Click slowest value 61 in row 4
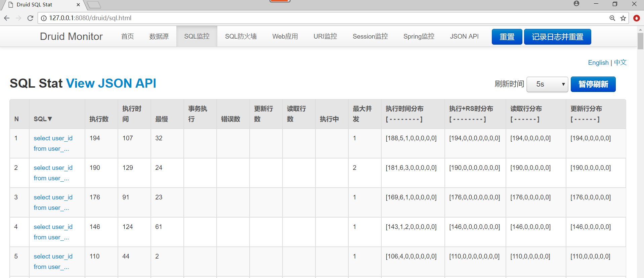644x278 pixels. point(159,227)
